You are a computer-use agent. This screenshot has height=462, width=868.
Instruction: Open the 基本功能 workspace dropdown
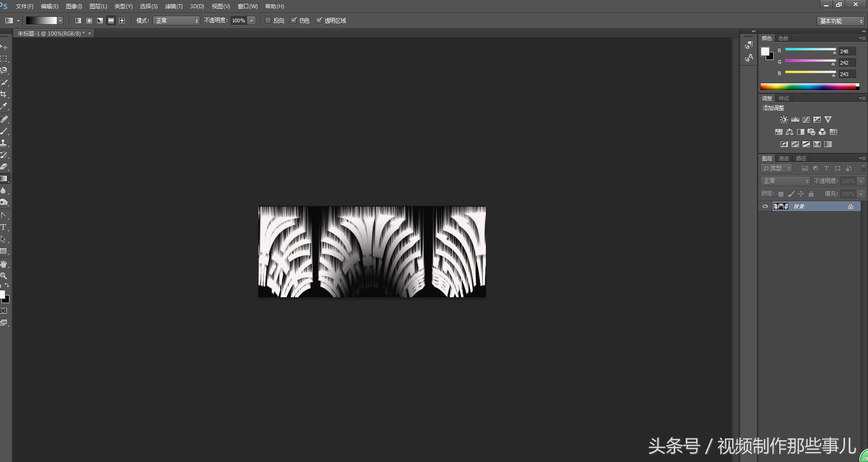[840, 21]
